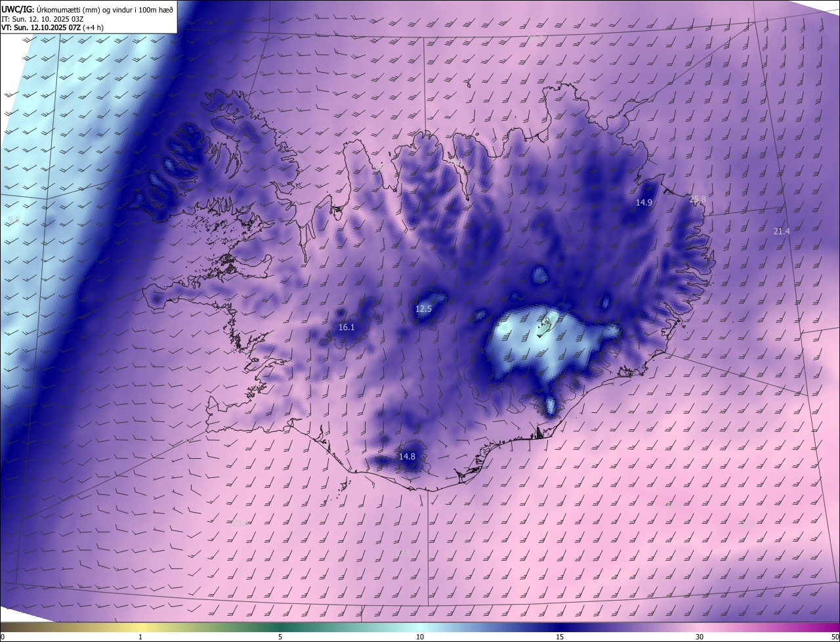Click the 0 tick on the colour scale
The image size is (840, 642).
click(x=3, y=637)
